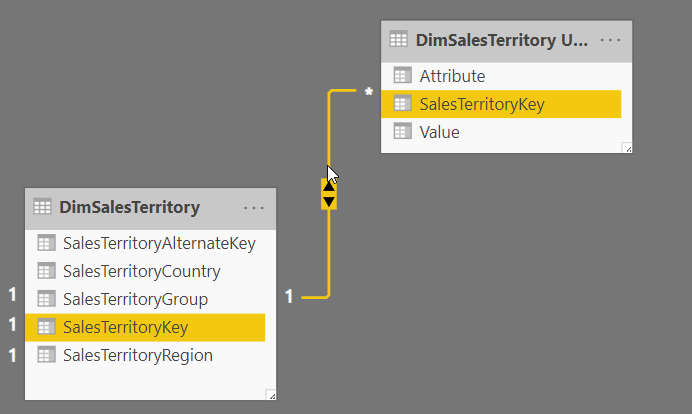Open the DimSalesTerritory U... table options menu
692x414 pixels.
[610, 40]
